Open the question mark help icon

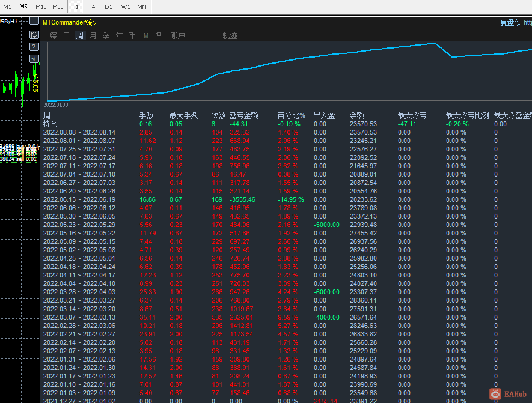click(34, 47)
